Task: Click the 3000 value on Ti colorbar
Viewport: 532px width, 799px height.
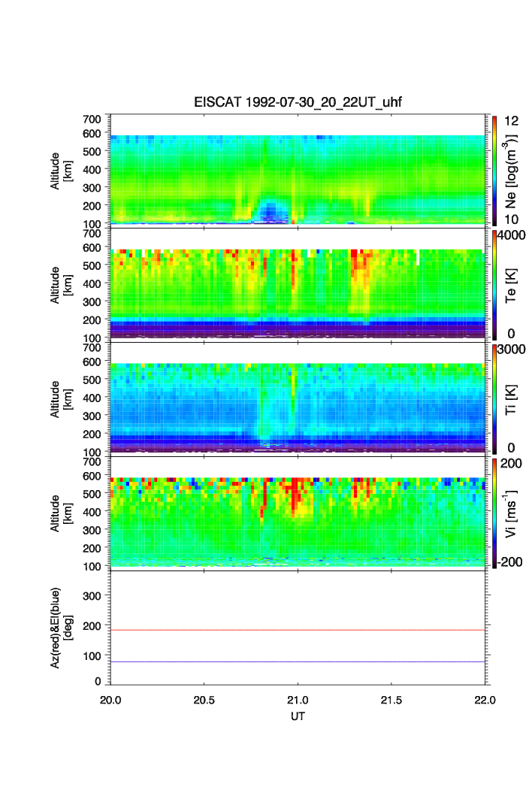Action: coord(512,349)
